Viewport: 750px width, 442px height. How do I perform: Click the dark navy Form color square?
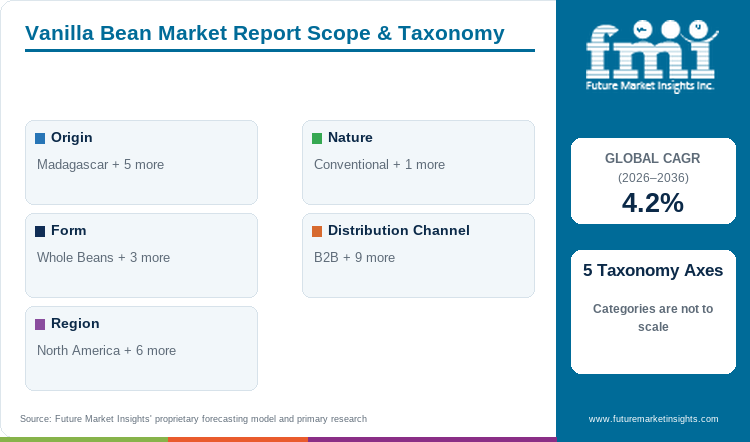40,232
